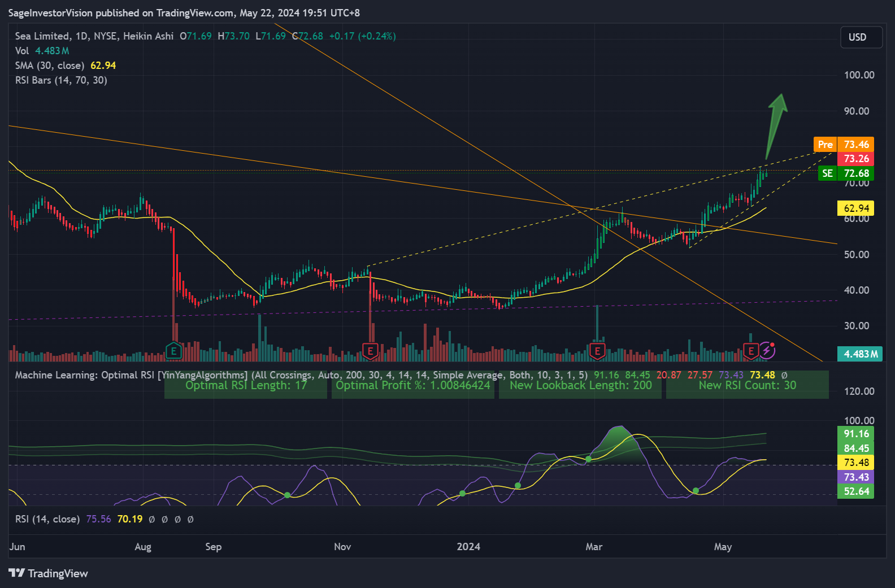Click the Nov label on time axis
The image size is (895, 588).
342,547
